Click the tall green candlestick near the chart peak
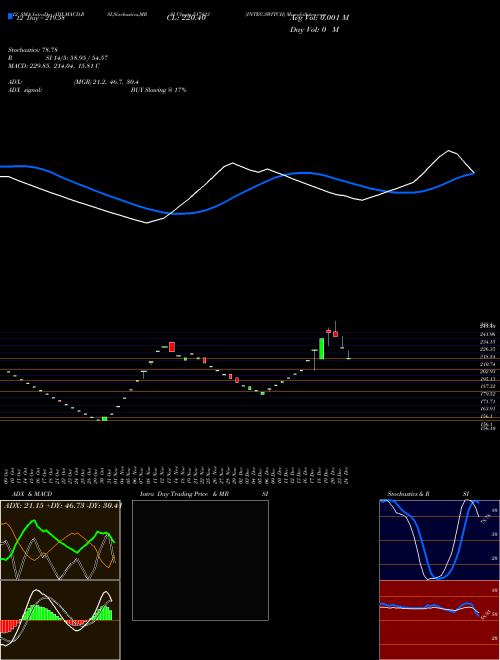 click(322, 349)
